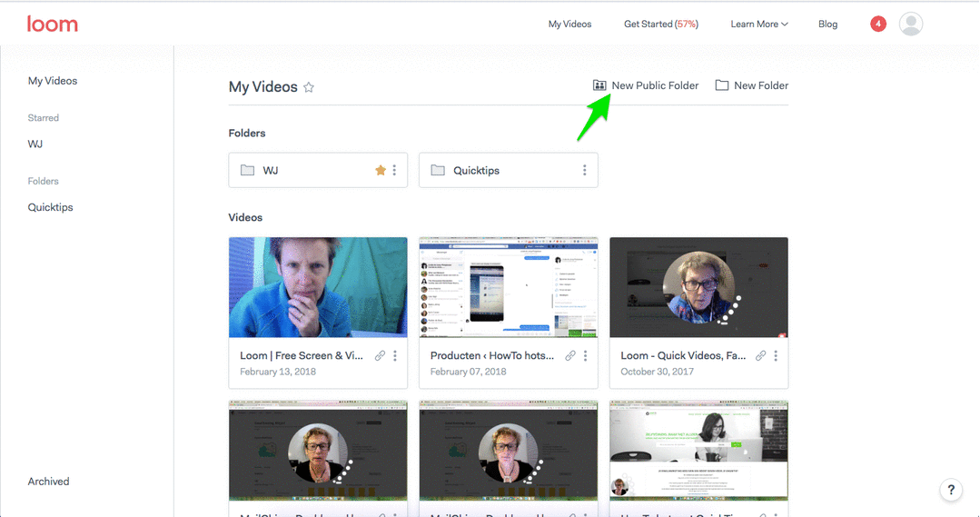Click the date October 30, 2017
The image size is (980, 517).
pyautogui.click(x=657, y=372)
